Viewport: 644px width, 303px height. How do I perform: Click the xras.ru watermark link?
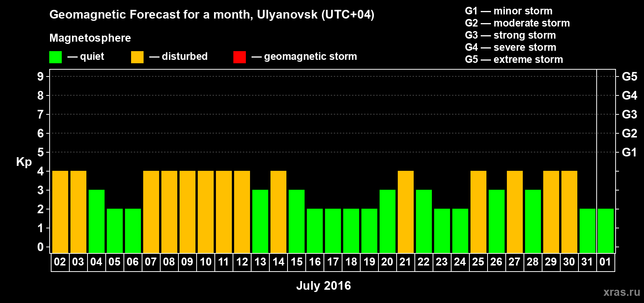pos(622,292)
